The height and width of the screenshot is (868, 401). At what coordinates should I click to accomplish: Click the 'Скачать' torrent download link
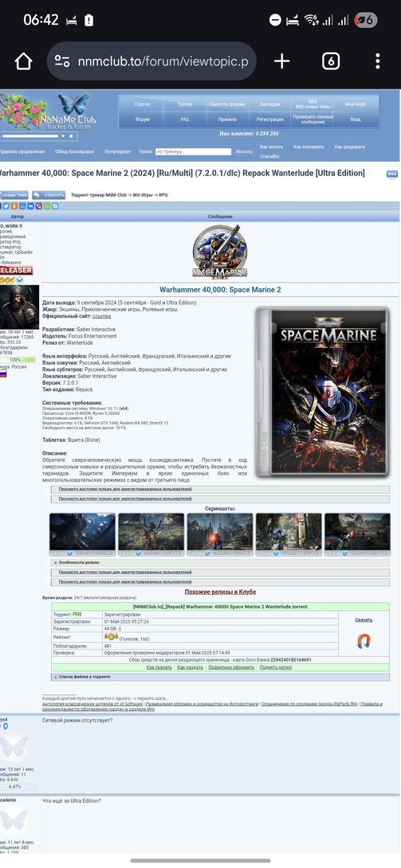coord(364,620)
